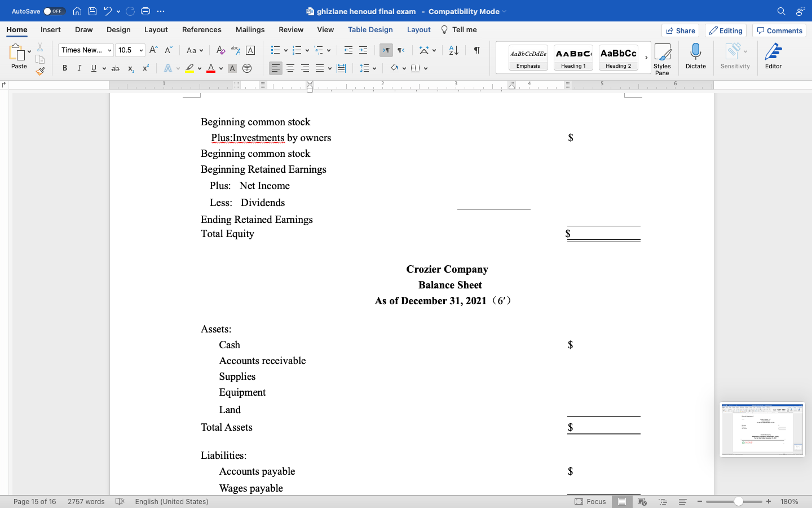Open the Review tab

pyautogui.click(x=291, y=29)
